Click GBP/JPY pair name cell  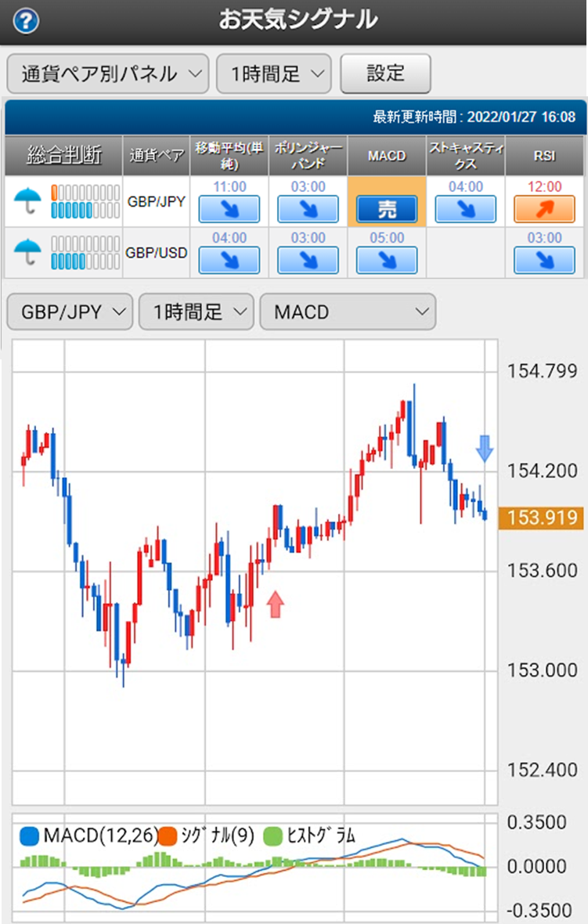(156, 201)
